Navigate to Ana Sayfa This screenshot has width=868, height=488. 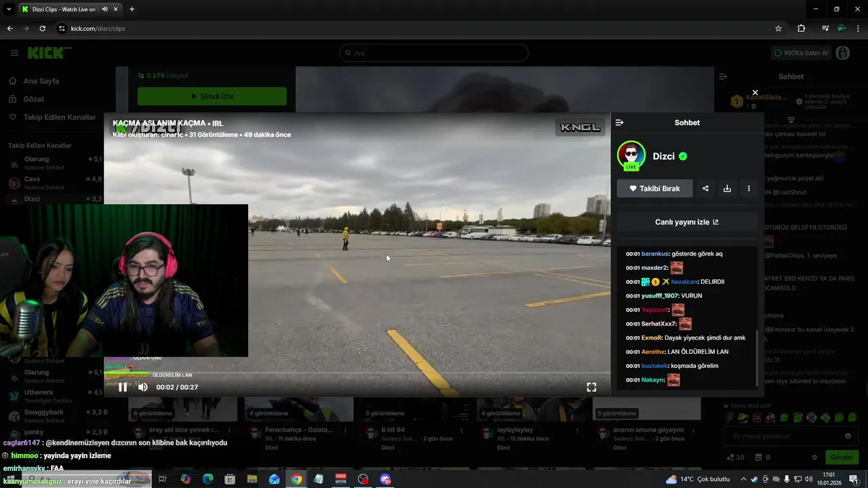pos(41,81)
